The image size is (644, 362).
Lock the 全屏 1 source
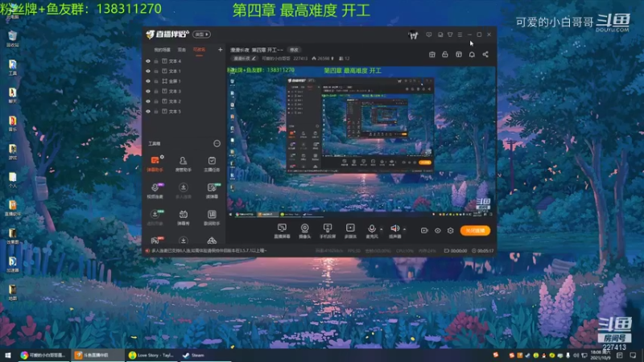[x=156, y=81]
